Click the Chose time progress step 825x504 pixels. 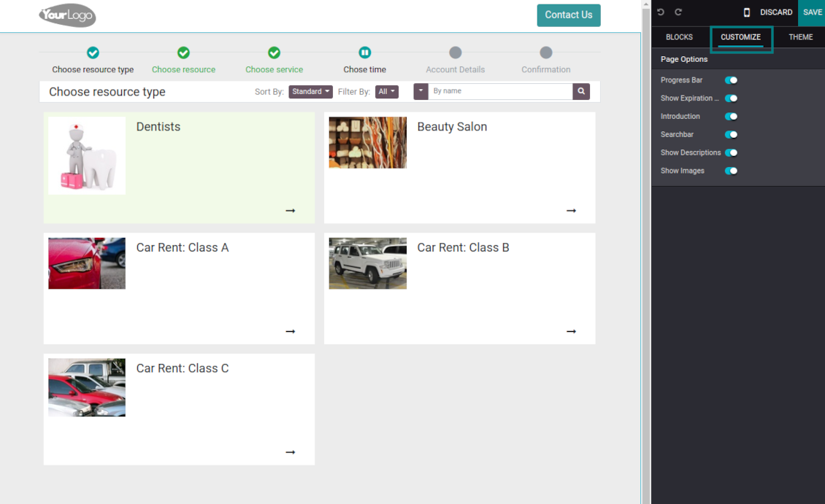click(x=364, y=60)
